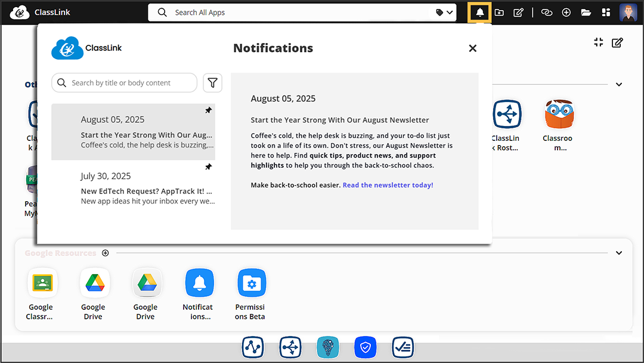Click the plus icon to add a new app
This screenshot has width=644, height=363.
click(566, 12)
